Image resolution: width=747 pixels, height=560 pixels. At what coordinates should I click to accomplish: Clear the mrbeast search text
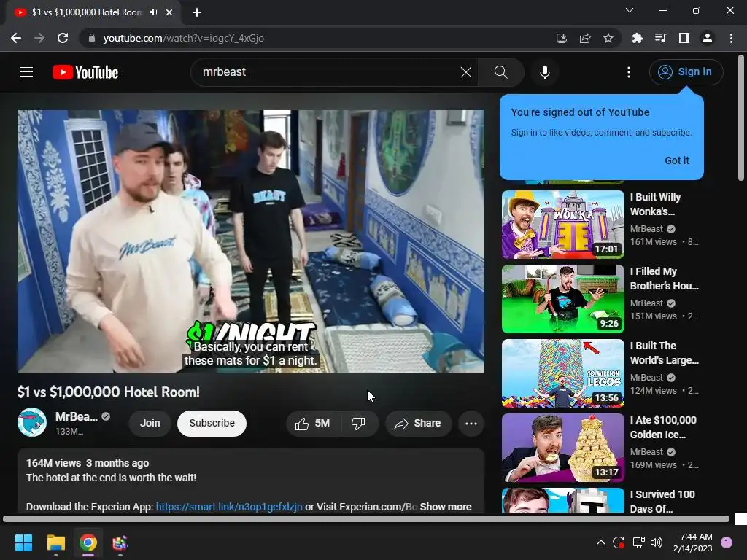466,72
